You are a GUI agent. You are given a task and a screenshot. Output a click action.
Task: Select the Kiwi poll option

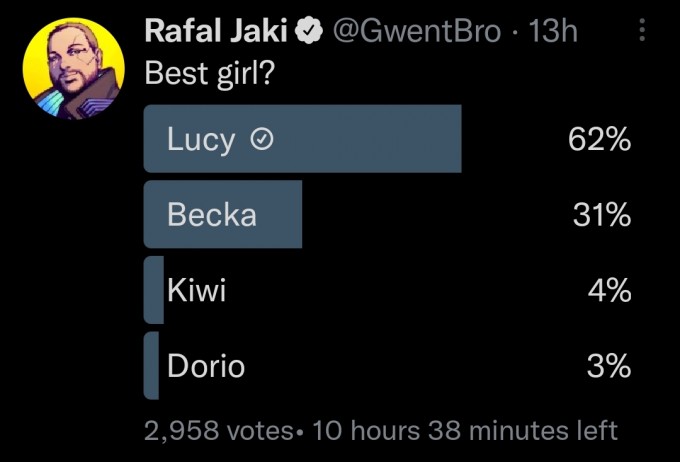[x=387, y=290]
